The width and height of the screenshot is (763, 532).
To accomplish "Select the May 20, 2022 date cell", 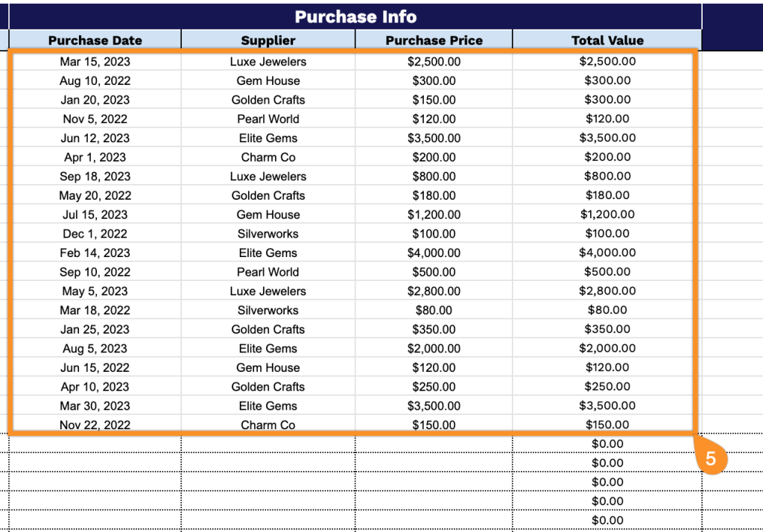I will 95,196.
